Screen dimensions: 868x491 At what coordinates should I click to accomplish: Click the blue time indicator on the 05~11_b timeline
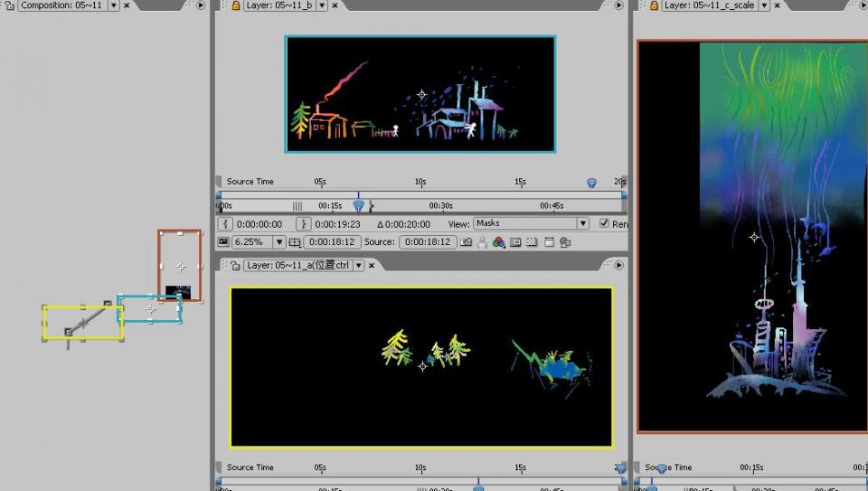358,203
